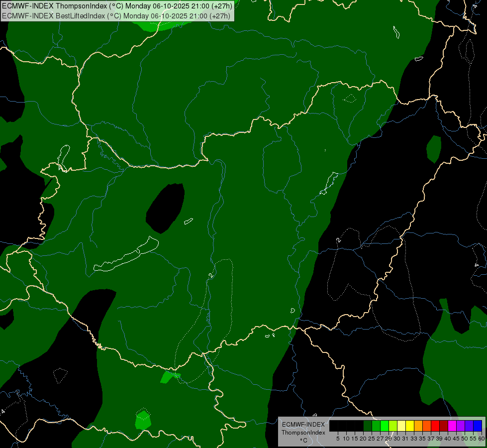Click the yellow 31–33 legend swatch
This screenshot has width=487, height=448.
410,426
